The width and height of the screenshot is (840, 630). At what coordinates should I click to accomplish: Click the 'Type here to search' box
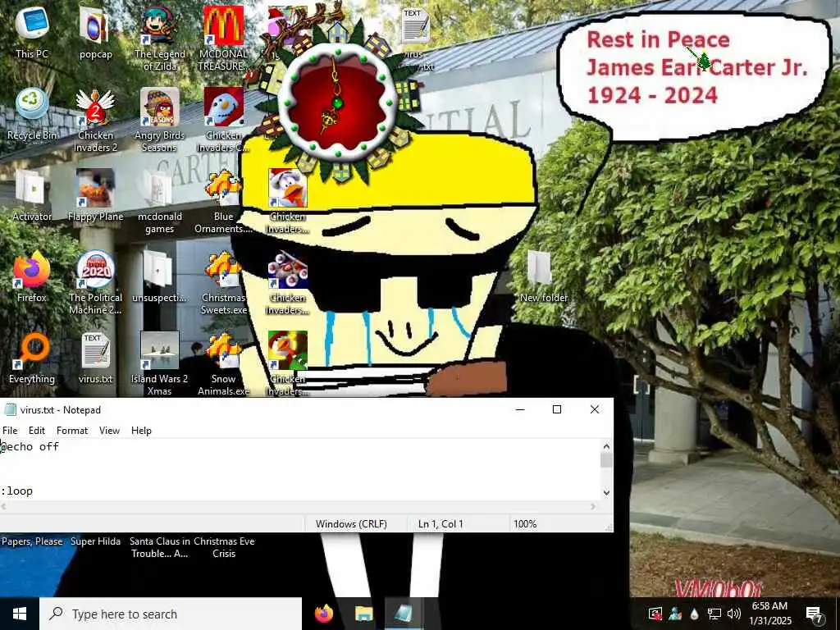pyautogui.click(x=171, y=614)
